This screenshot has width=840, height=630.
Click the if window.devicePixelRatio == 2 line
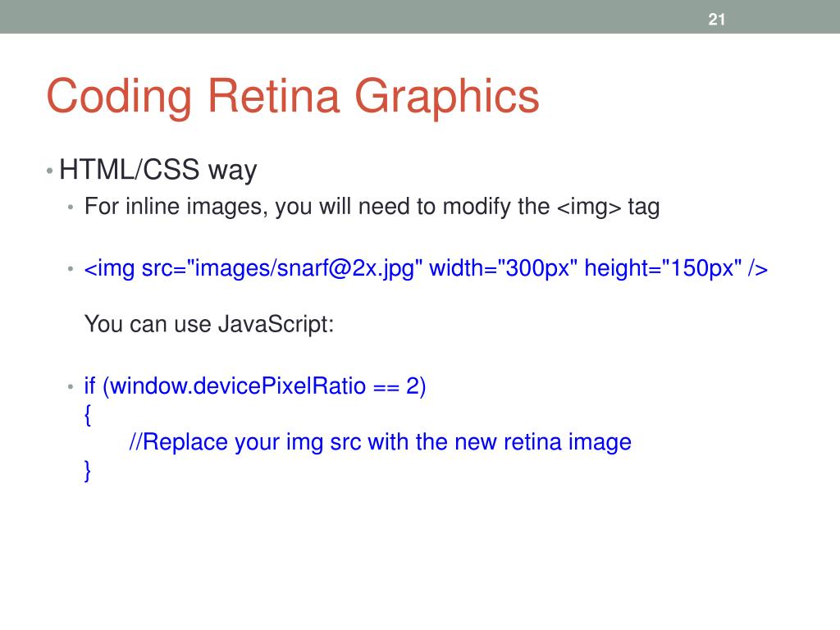[x=255, y=386]
